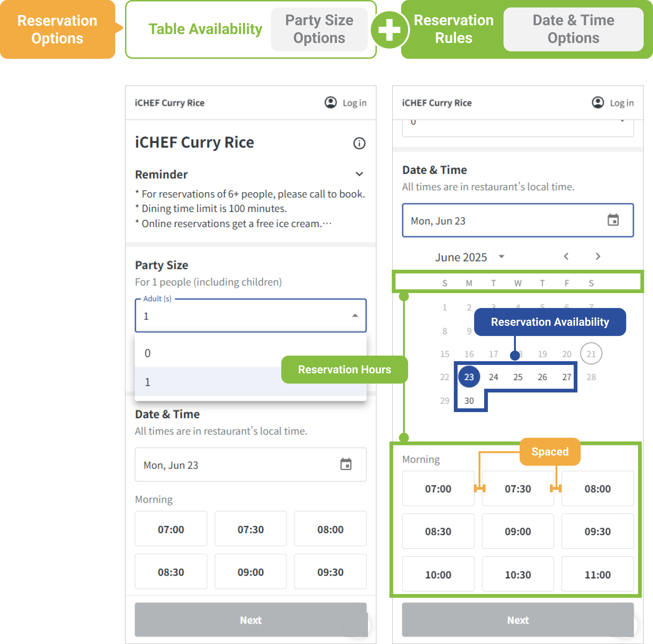
Task: Click the green plus icon
Action: click(389, 30)
